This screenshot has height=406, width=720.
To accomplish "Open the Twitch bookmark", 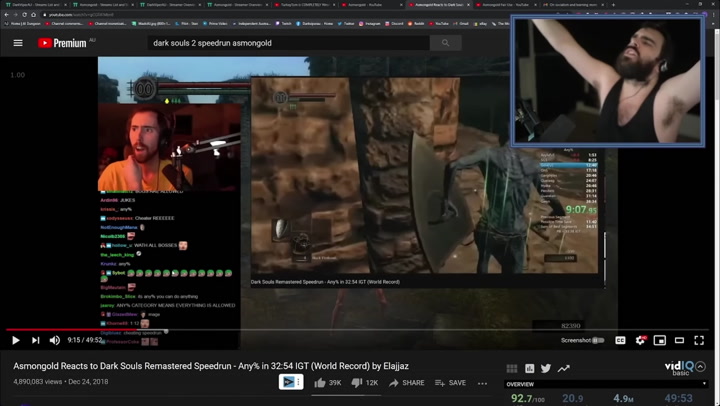I will pos(284,23).
